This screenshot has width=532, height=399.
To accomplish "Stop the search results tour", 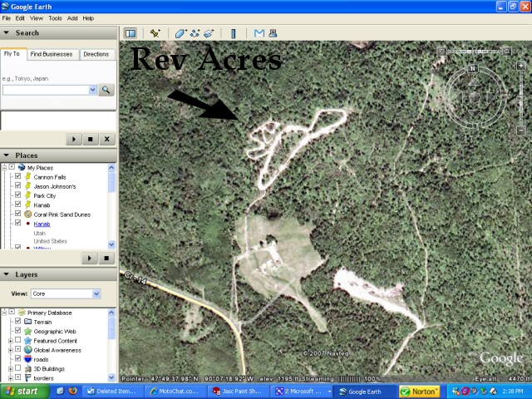I will pos(91,139).
